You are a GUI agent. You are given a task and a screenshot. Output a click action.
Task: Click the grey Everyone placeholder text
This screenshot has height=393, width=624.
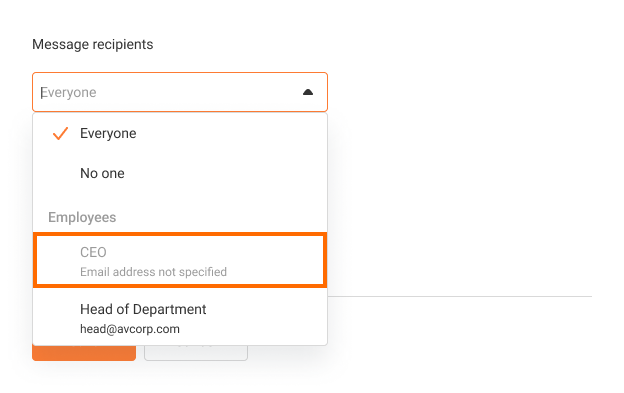[x=68, y=92]
